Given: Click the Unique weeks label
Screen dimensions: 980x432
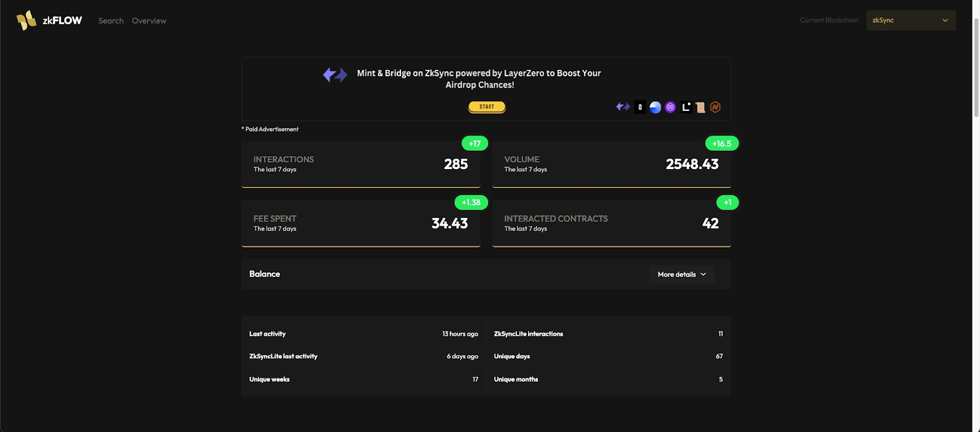Looking at the screenshot, I should pyautogui.click(x=269, y=379).
